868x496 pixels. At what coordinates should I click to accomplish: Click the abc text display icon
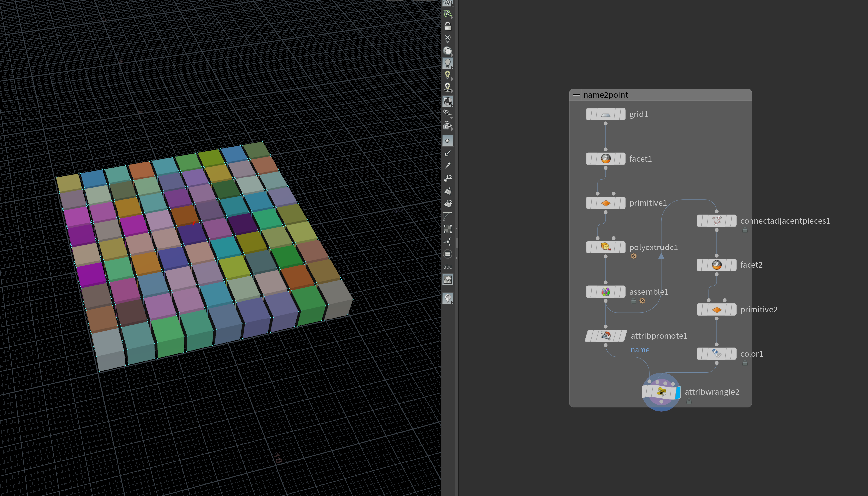[x=447, y=267]
